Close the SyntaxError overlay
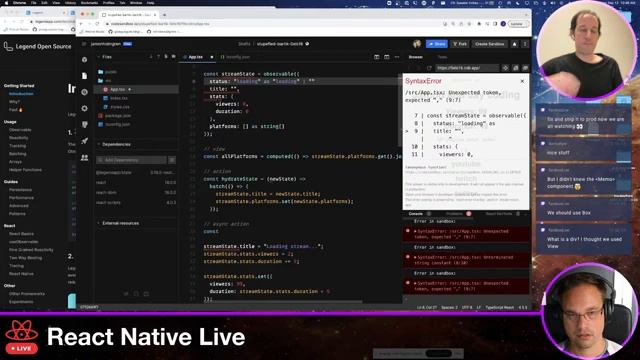 [x=522, y=81]
